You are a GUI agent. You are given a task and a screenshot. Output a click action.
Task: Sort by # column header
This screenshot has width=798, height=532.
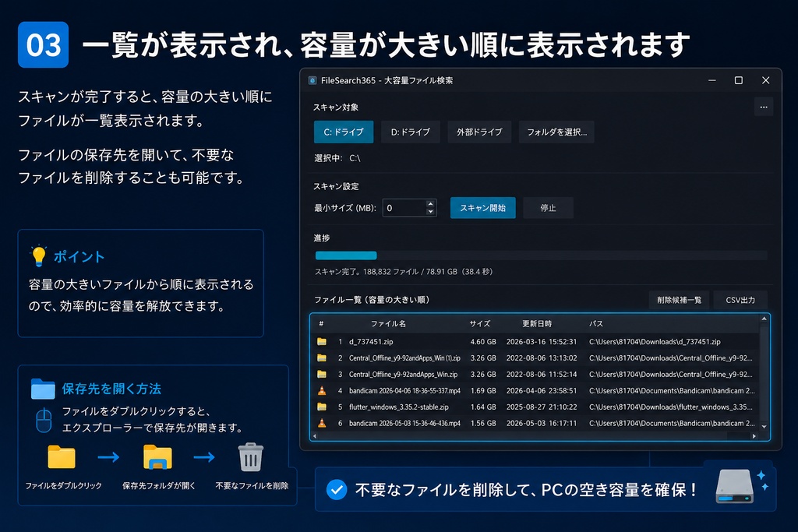321,323
